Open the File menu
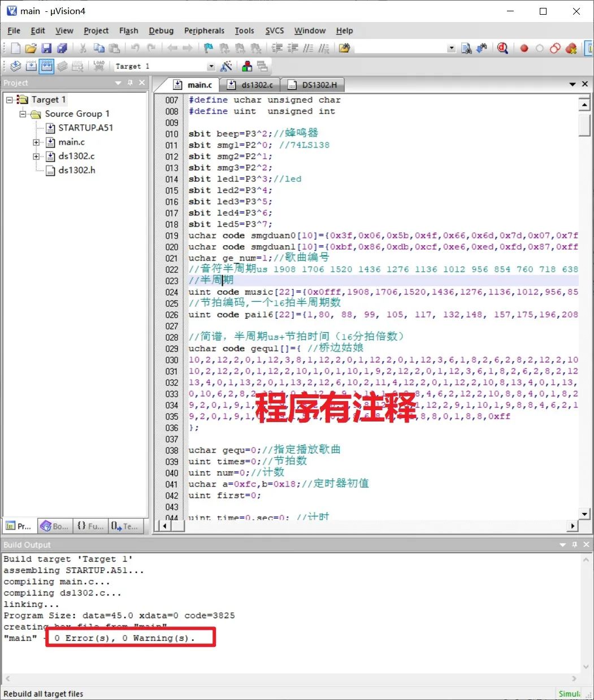Screen dimensions: 594x700 [x=14, y=31]
